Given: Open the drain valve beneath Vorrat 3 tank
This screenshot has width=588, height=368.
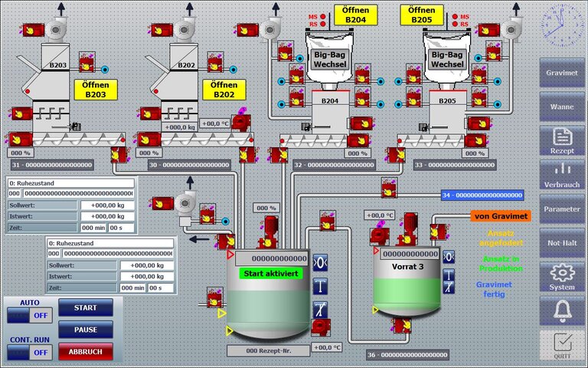Looking at the screenshot, I should coord(403,326).
